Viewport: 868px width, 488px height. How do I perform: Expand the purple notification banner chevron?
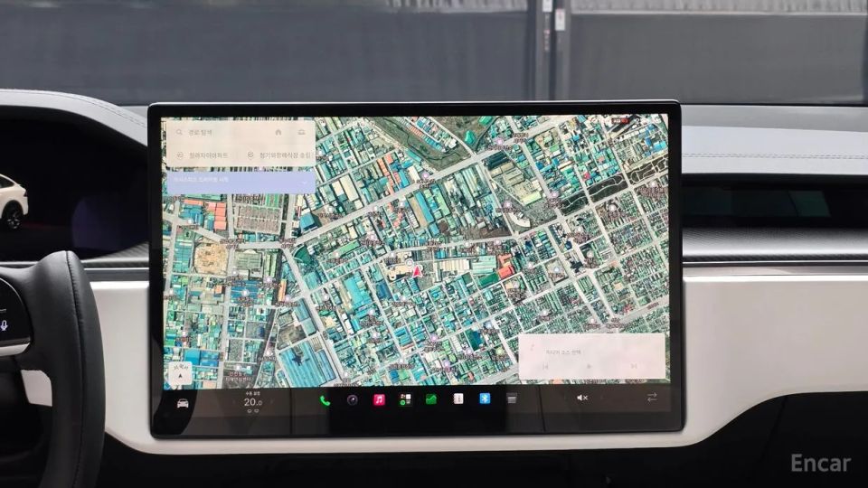point(305,181)
